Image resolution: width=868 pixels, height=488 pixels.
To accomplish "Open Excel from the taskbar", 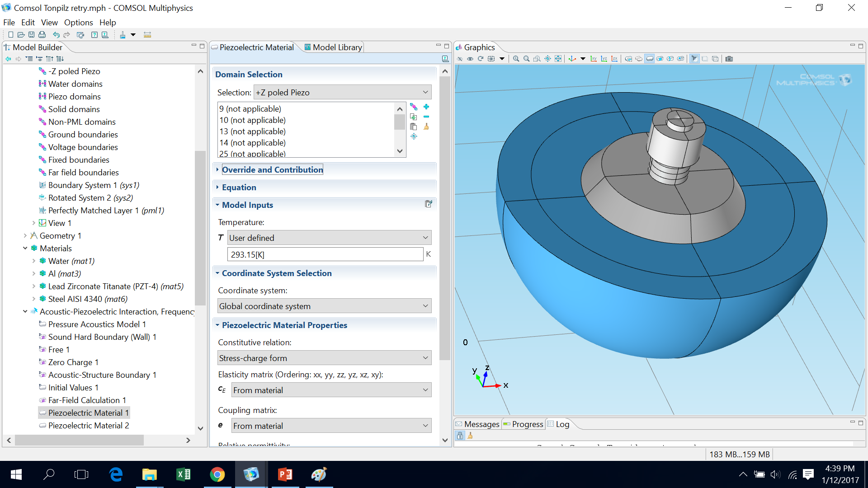I will tap(184, 474).
